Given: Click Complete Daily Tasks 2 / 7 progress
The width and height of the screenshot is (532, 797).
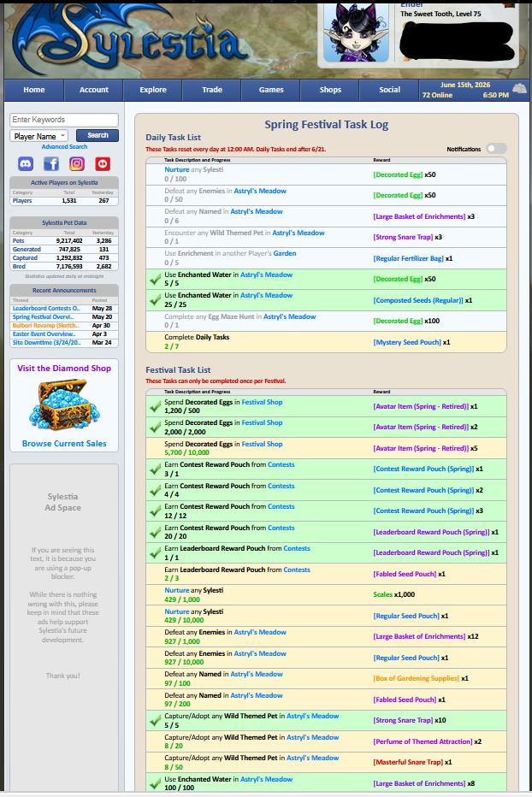Looking at the screenshot, I should tap(171, 346).
